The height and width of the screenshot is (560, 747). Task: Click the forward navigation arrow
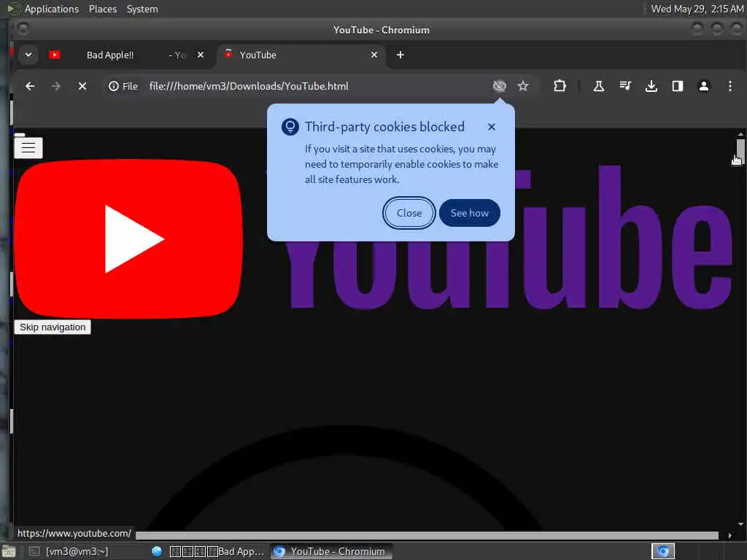pos(55,86)
